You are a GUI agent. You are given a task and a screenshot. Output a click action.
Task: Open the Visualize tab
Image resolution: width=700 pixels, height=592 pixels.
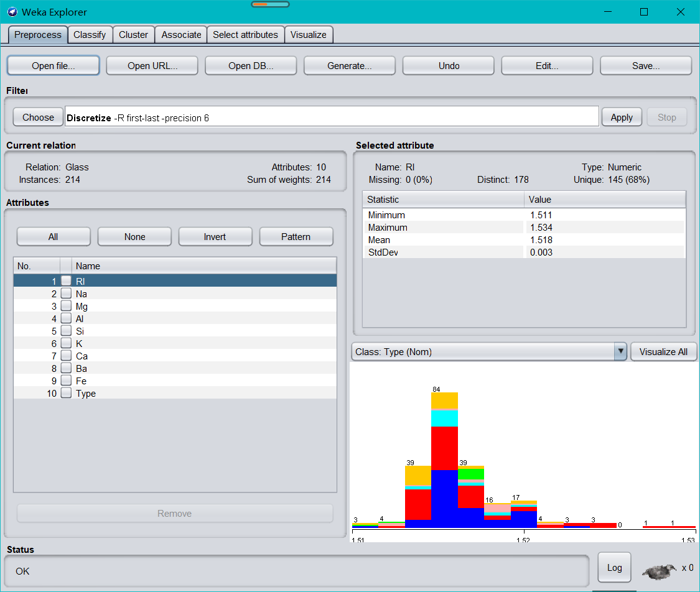(x=309, y=35)
